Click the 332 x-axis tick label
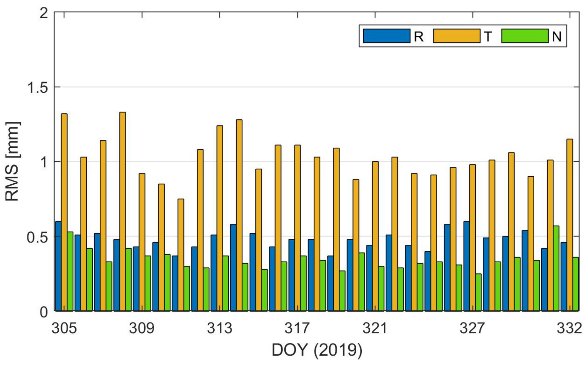The image size is (588, 367). 569,328
